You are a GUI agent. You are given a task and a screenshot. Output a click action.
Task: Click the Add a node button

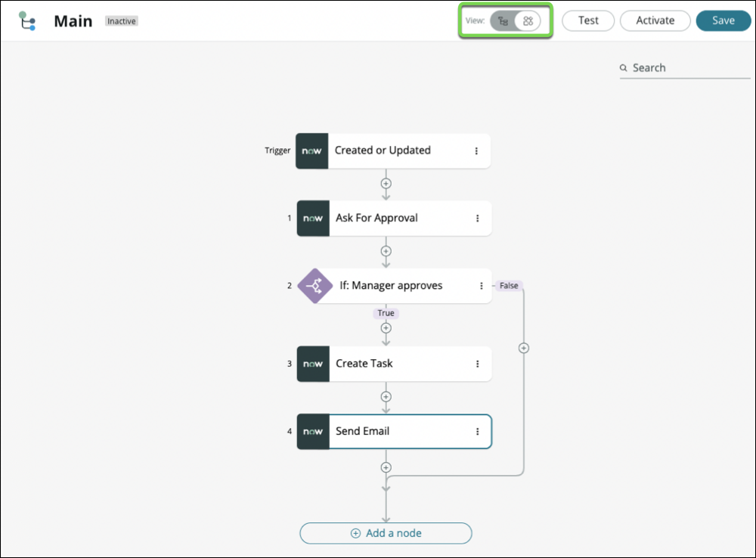click(x=386, y=533)
